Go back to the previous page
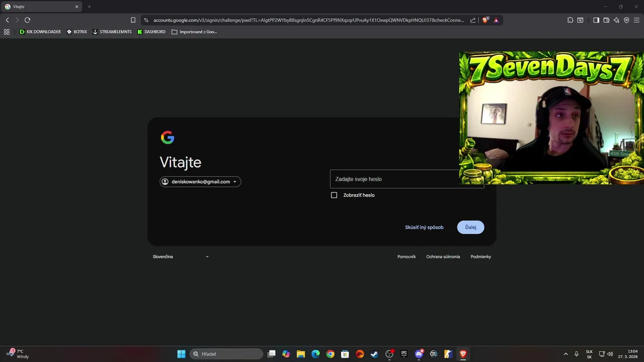This screenshot has height=362, width=644. coord(7,20)
